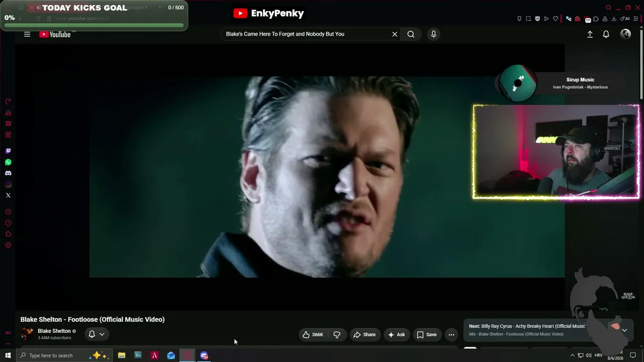
Task: Open more actions three-dot menu
Action: point(451,334)
